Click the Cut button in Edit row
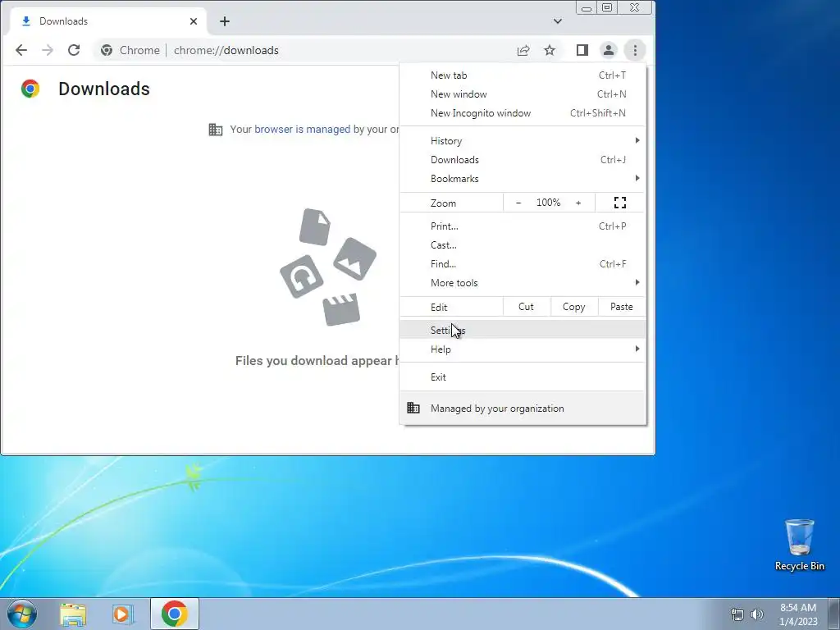The image size is (840, 630). coord(526,307)
